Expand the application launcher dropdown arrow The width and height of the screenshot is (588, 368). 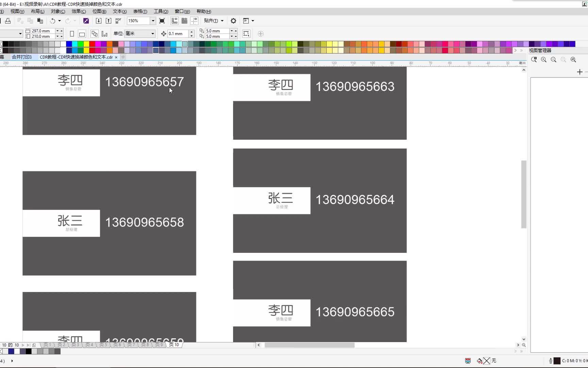click(253, 21)
